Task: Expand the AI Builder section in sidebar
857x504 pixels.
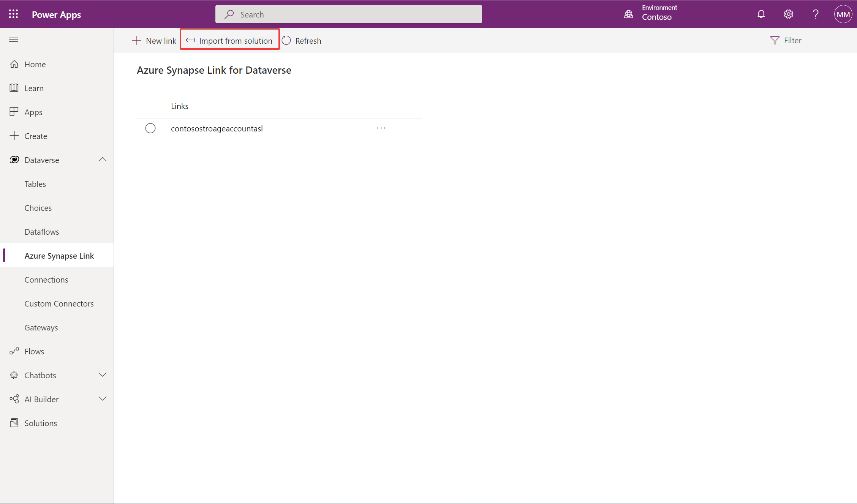Action: [x=102, y=399]
